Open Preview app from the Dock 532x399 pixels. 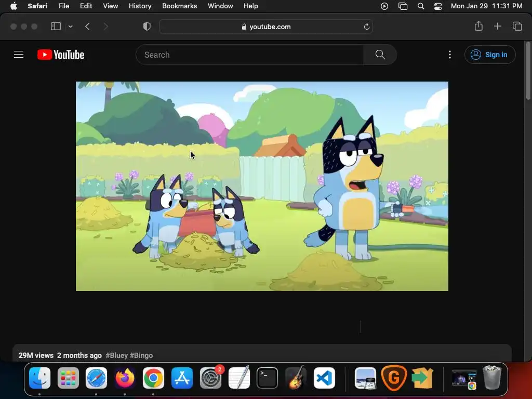365,378
